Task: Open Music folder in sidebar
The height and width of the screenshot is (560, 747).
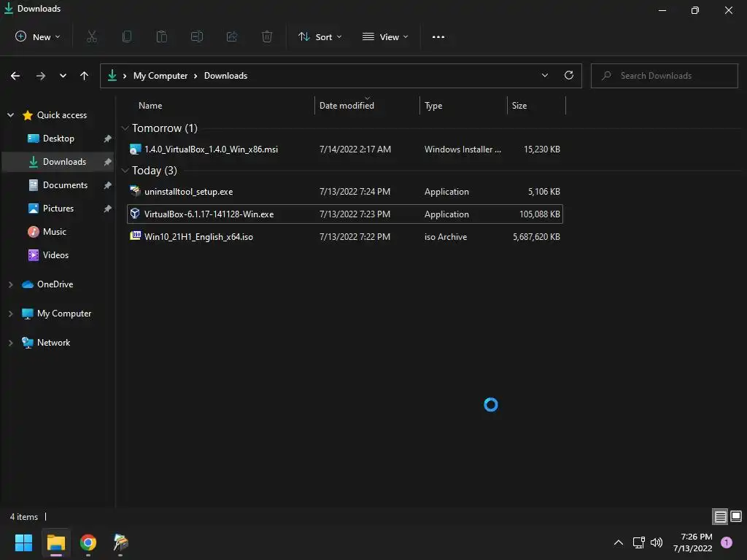Action: pyautogui.click(x=55, y=232)
